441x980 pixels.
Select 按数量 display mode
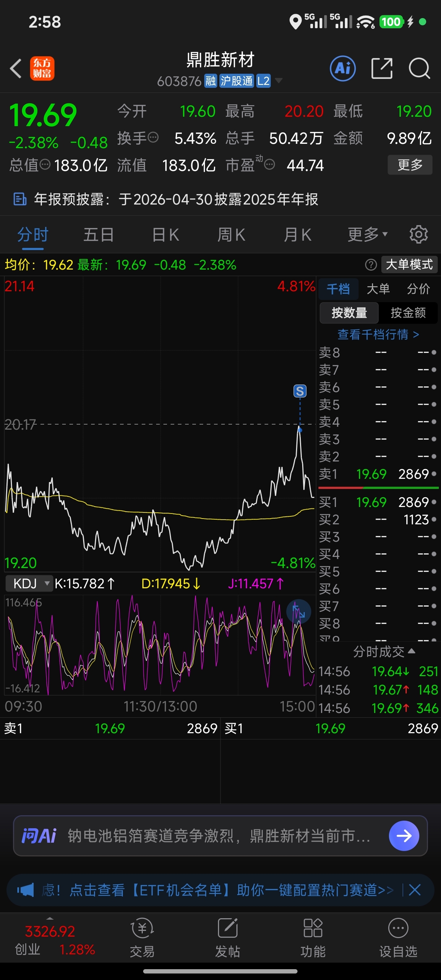(x=349, y=313)
